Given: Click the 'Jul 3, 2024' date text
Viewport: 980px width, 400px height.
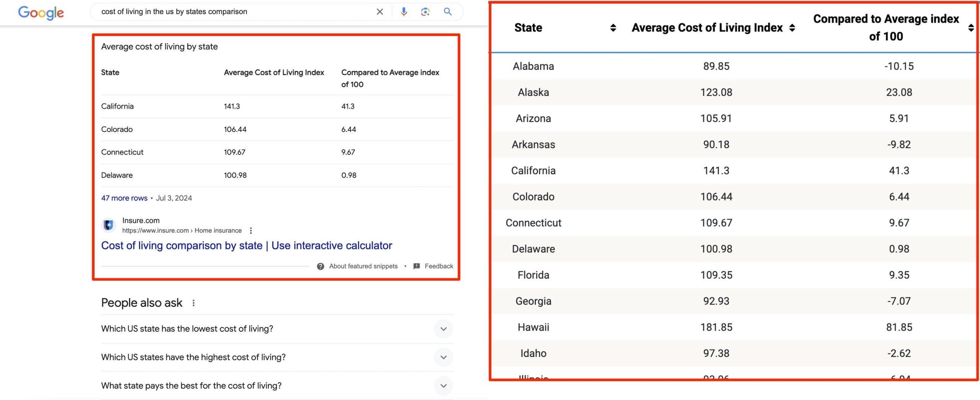Looking at the screenshot, I should (174, 198).
